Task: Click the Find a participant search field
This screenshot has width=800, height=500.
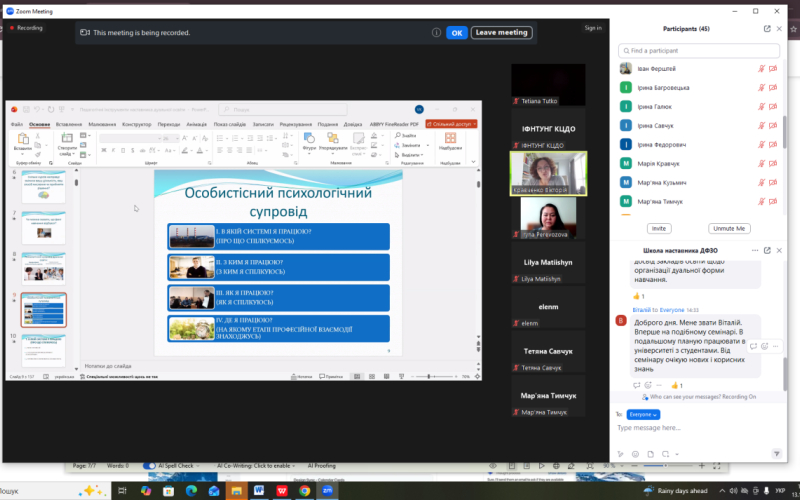Action: (699, 51)
